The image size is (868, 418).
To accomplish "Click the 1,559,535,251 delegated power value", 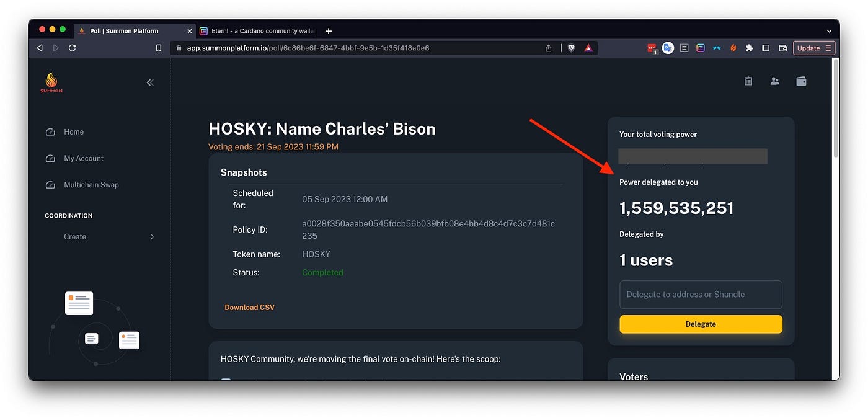I will 676,208.
